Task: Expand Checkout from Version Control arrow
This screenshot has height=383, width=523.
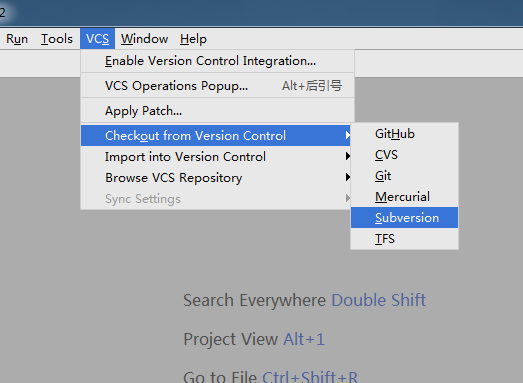Action: (347, 135)
